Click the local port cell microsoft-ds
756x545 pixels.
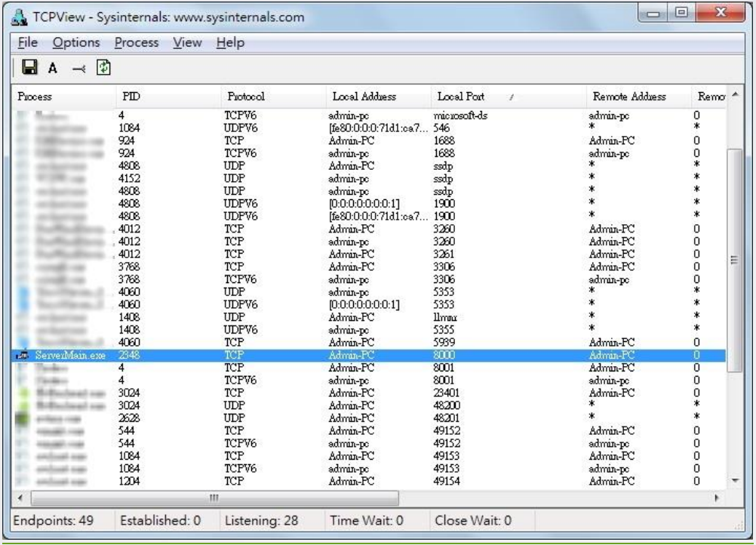point(460,115)
